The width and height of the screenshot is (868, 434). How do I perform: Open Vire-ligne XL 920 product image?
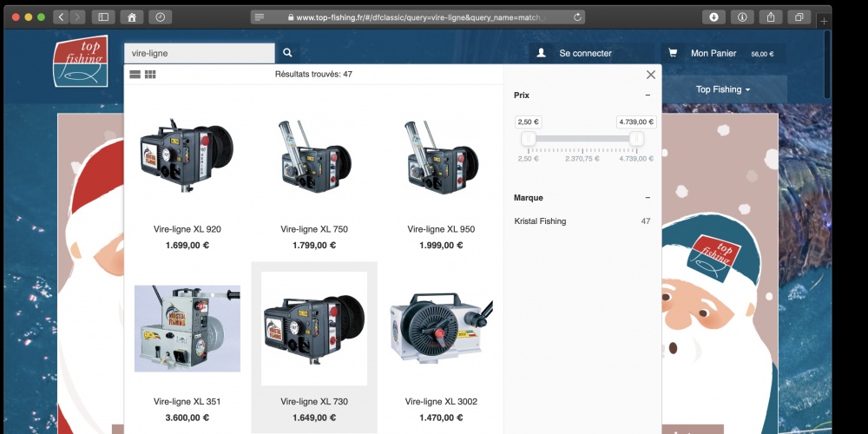[187, 156]
